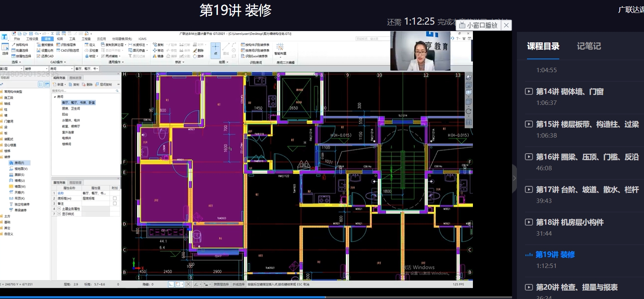The height and width of the screenshot is (299, 644).
Task: Click 复制 copy in 修改 group
Action: tap(159, 45)
